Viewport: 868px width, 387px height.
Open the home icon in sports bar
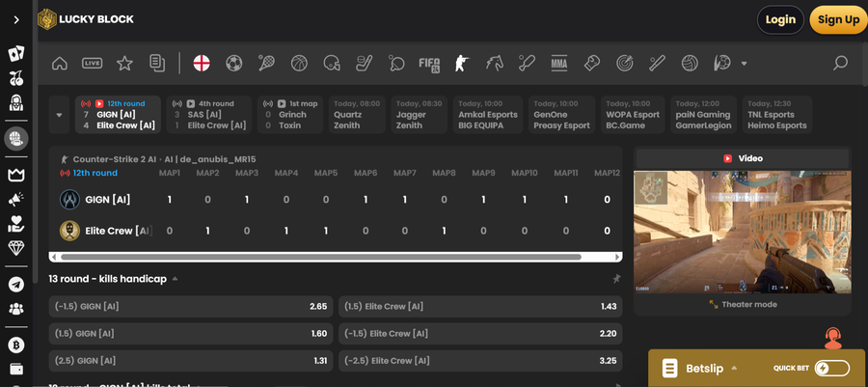60,64
